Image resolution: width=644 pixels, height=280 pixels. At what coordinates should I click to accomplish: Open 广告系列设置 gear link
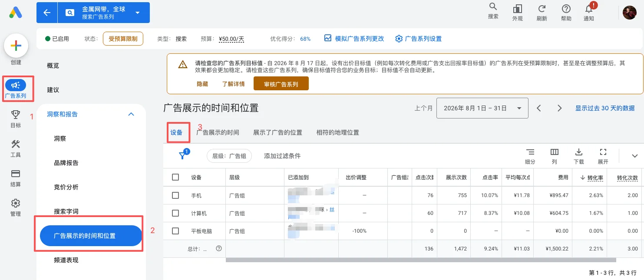[419, 39]
